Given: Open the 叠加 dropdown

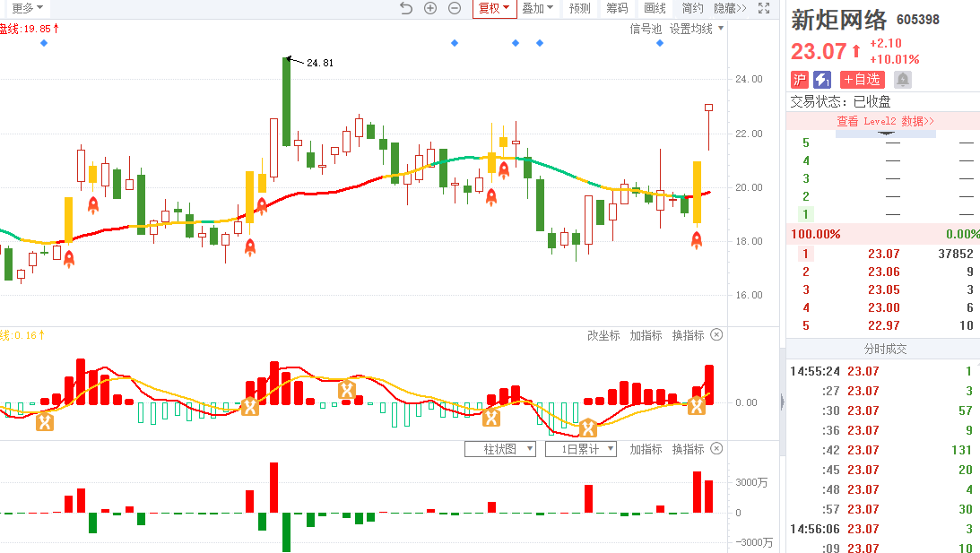Looking at the screenshot, I should pyautogui.click(x=537, y=8).
